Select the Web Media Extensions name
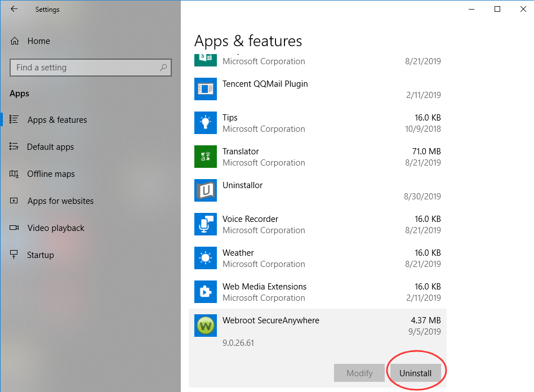Viewport: 534px width, 392px height. click(x=265, y=287)
